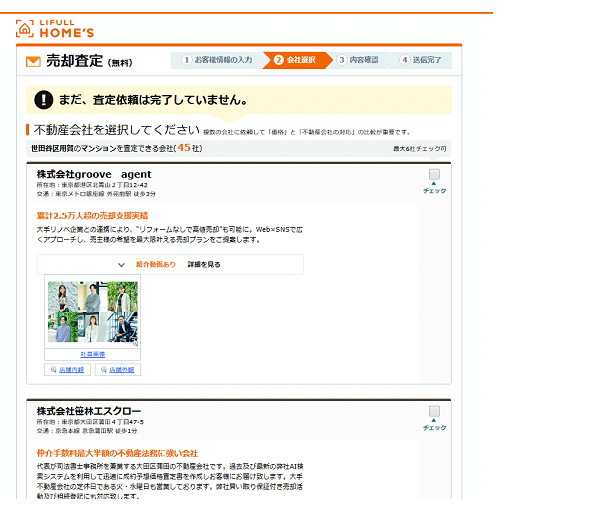Click the magnifier icon beside 店舗外観

(x=104, y=370)
